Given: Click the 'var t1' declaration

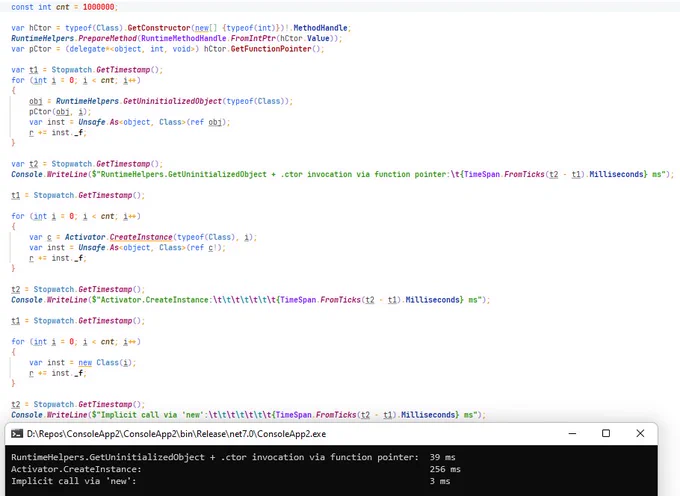Looking at the screenshot, I should (25, 69).
